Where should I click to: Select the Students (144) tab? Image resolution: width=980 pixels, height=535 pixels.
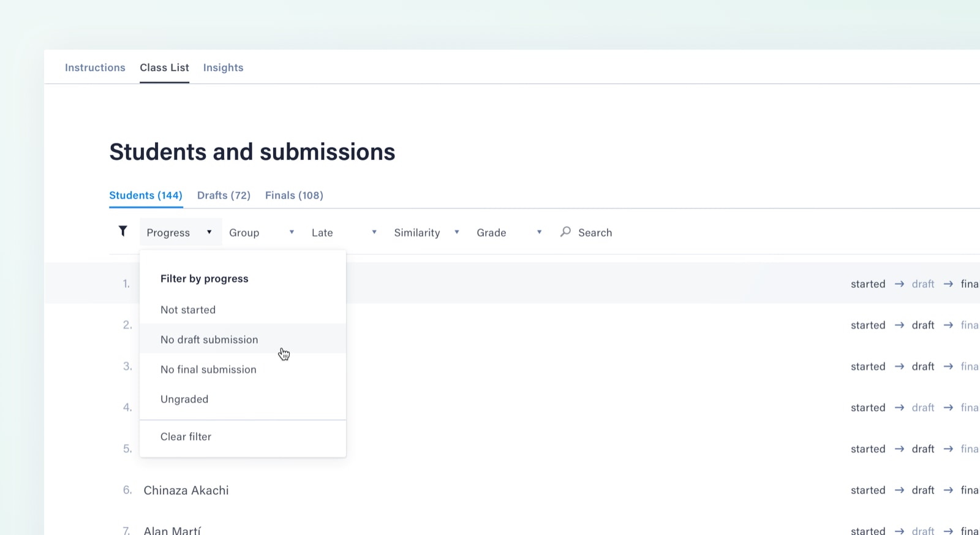click(146, 195)
